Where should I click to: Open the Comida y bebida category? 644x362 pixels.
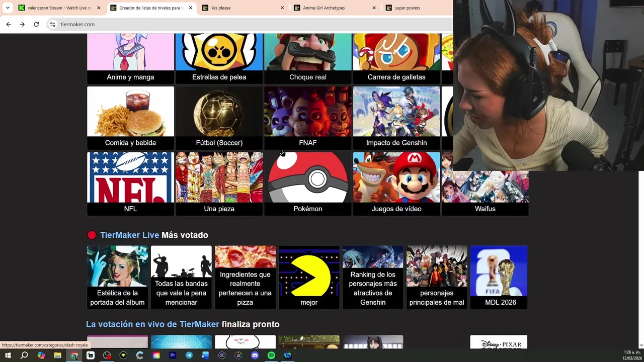pyautogui.click(x=130, y=118)
